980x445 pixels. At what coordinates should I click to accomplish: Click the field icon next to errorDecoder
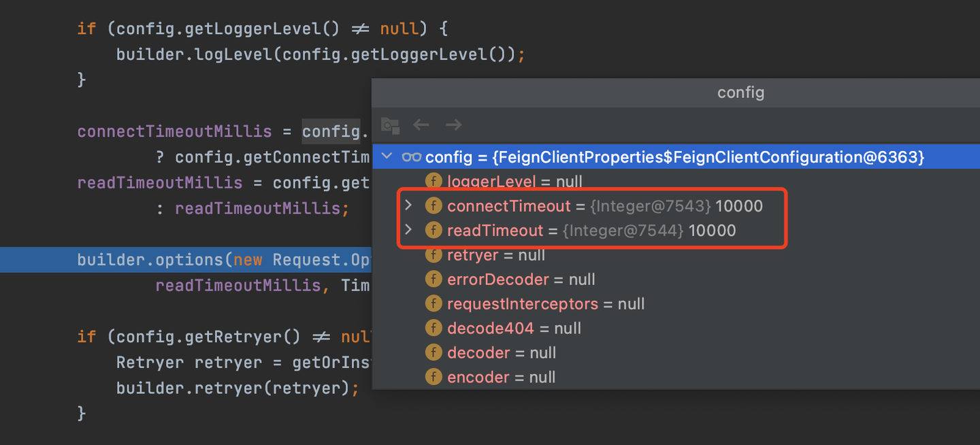point(434,280)
